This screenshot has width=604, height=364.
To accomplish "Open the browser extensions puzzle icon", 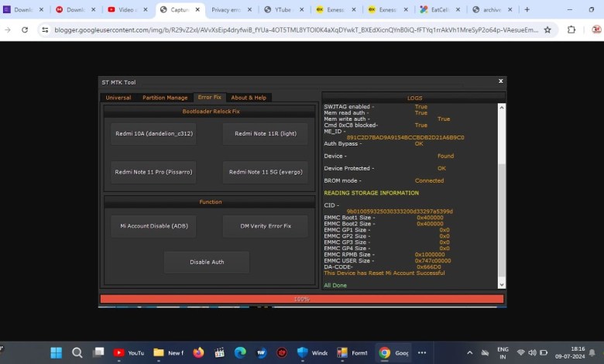I will coord(571,29).
